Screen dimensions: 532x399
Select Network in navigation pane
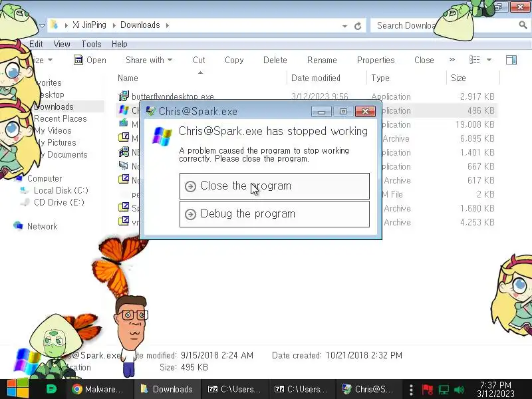42,226
